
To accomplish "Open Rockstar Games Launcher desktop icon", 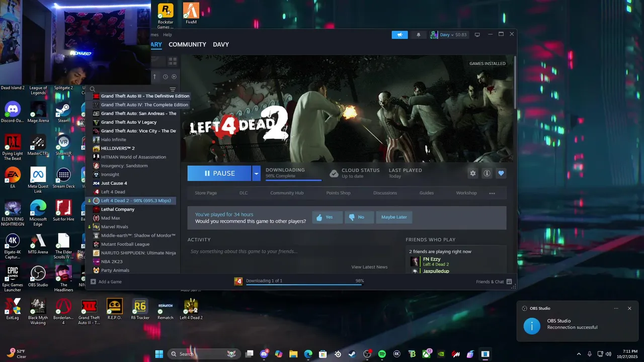I will (166, 17).
